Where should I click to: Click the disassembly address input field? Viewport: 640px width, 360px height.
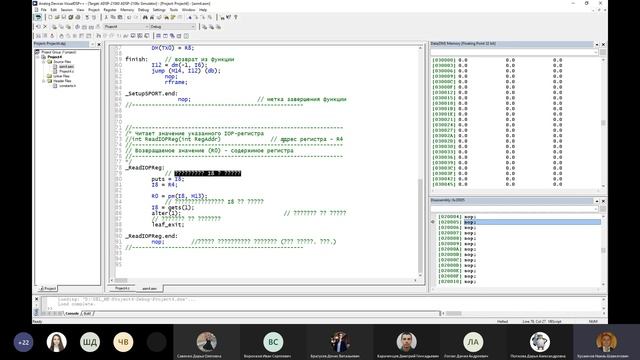coord(514,209)
